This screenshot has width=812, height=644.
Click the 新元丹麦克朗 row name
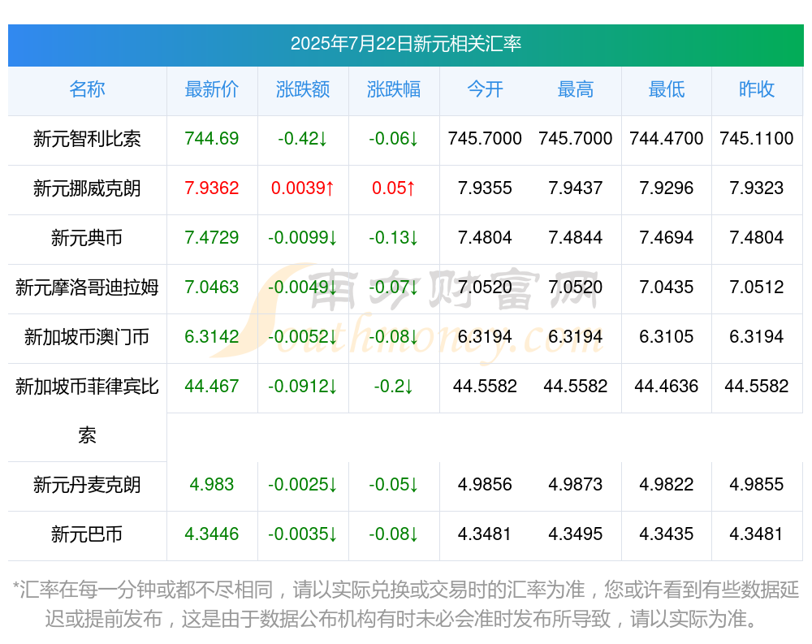click(x=87, y=485)
